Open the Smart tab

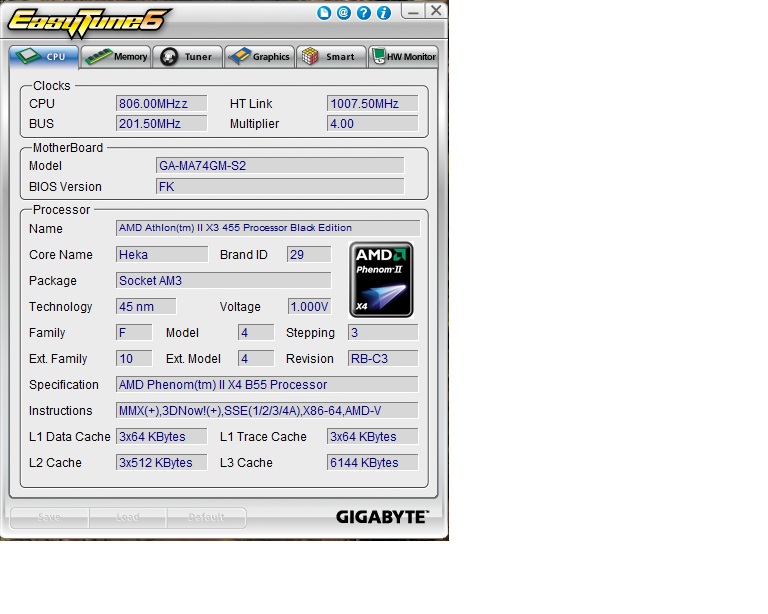click(332, 57)
